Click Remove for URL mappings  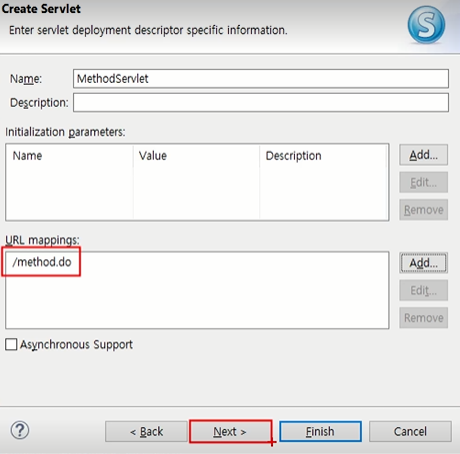423,318
